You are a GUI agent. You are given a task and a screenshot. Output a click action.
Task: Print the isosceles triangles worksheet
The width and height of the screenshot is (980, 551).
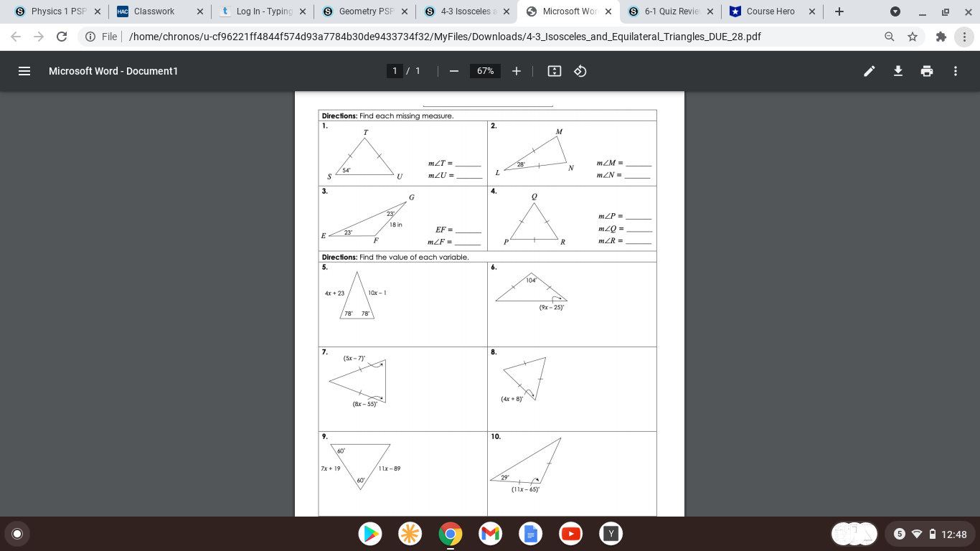tap(926, 71)
